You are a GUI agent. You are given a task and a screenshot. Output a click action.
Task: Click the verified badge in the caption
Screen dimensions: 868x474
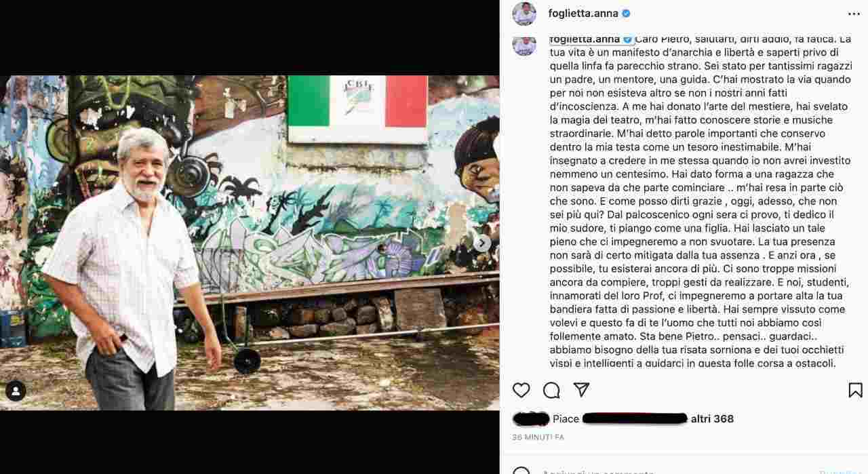point(627,39)
